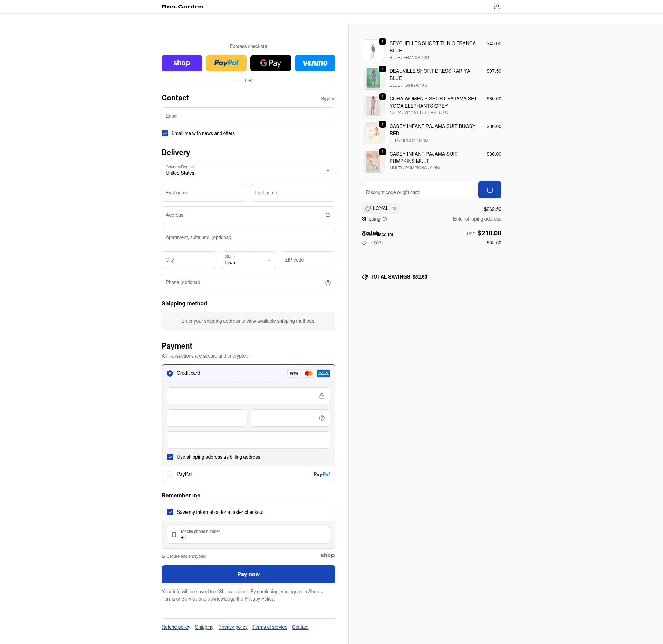Click the mobile phone icon in number field
663x644 pixels.
(174, 535)
